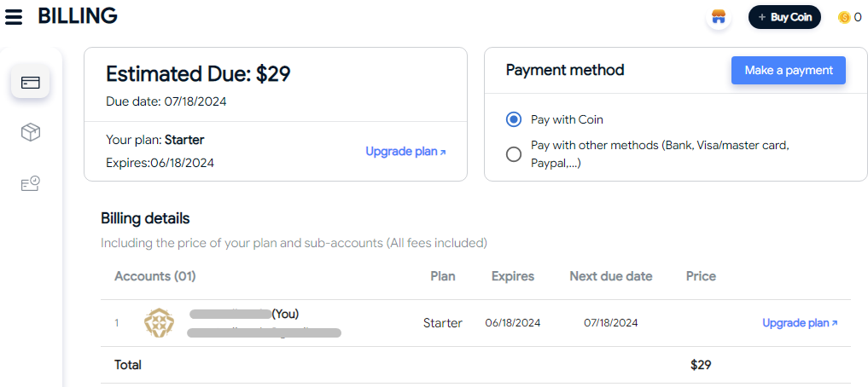Select the billing card sidebar icon
This screenshot has width=868, height=387.
(x=31, y=83)
